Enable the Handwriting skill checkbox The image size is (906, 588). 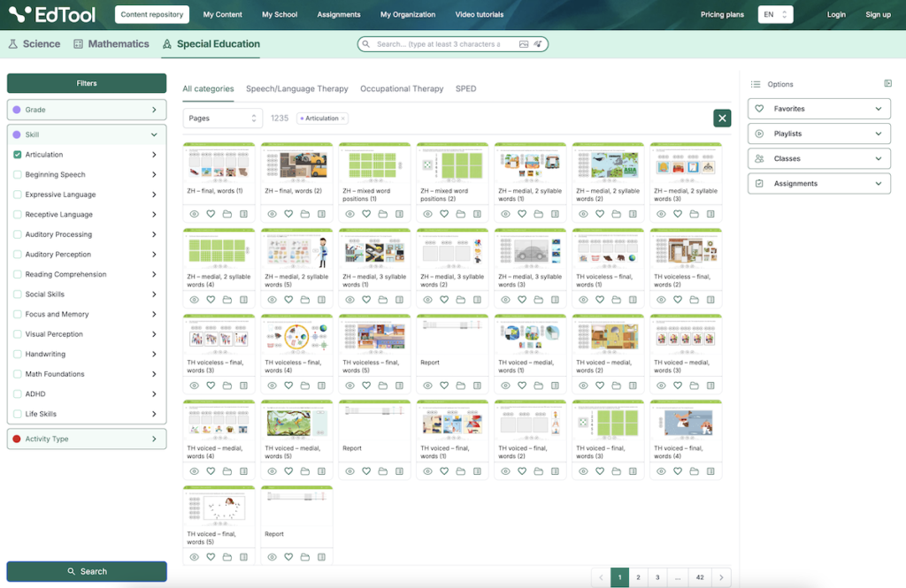[x=18, y=354]
